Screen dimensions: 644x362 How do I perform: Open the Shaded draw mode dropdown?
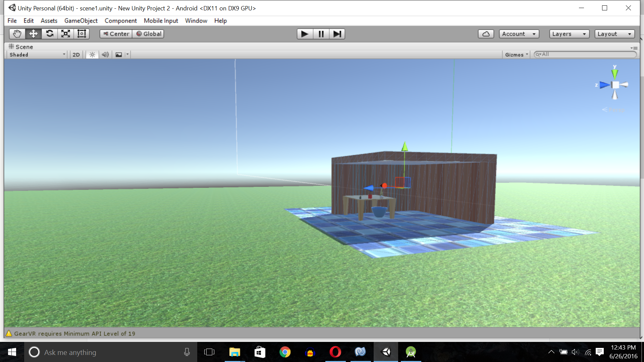(x=37, y=55)
